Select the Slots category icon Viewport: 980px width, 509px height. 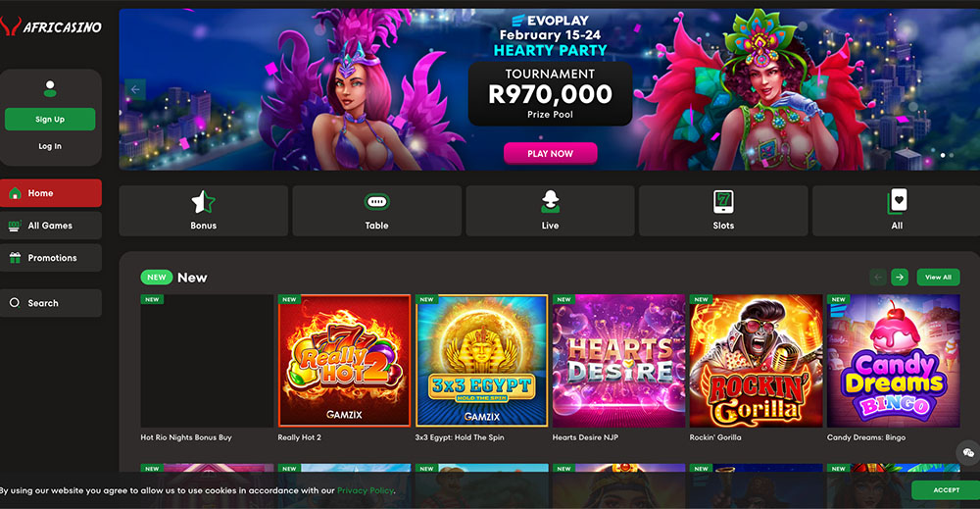pyautogui.click(x=723, y=202)
